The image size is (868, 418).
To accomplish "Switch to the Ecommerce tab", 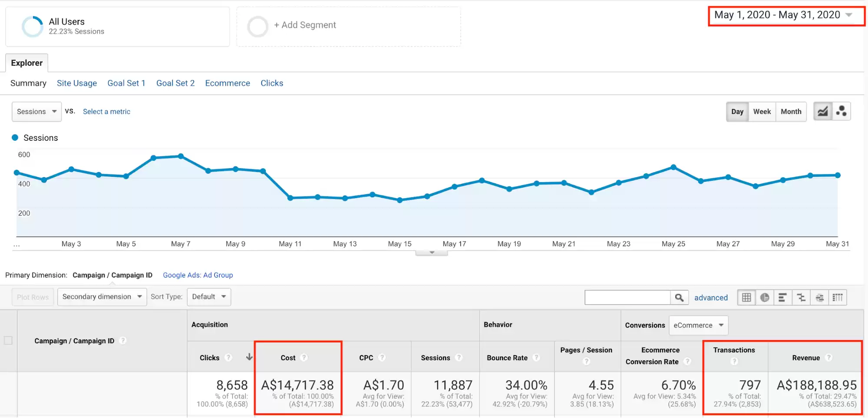I will (228, 83).
